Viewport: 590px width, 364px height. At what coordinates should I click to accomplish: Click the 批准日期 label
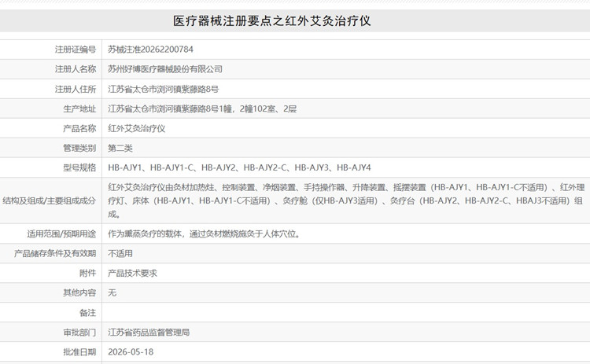click(79, 352)
